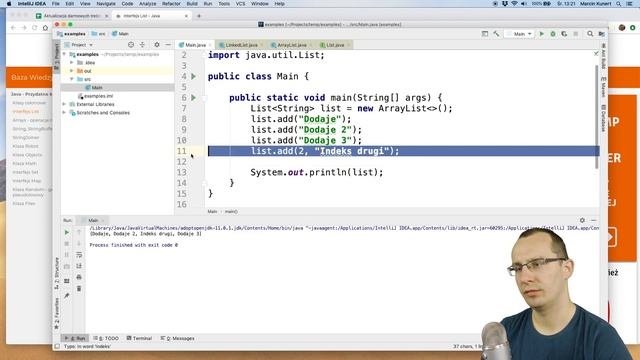Build project using the hammer icon
The image size is (640, 360).
[x=496, y=34]
